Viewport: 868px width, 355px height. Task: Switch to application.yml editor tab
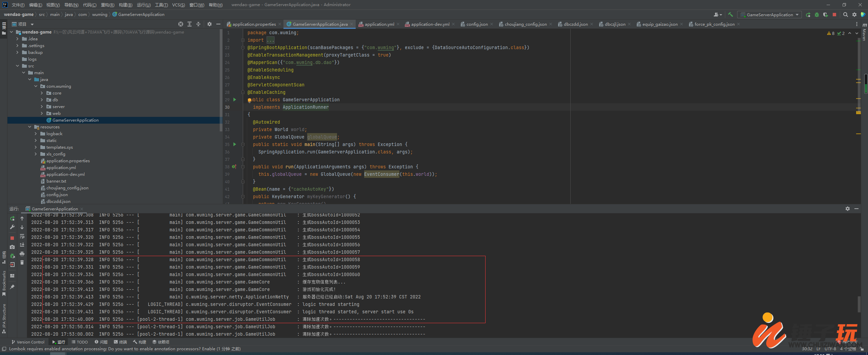379,24
